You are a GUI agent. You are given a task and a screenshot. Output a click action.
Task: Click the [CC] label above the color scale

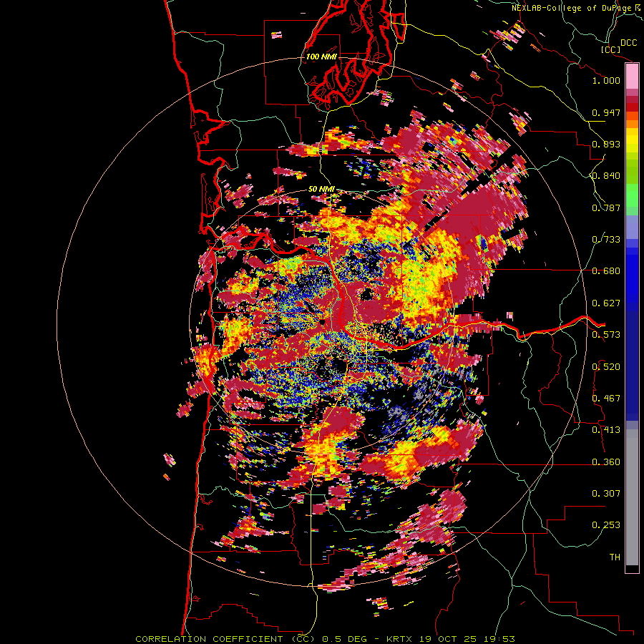click(x=610, y=49)
